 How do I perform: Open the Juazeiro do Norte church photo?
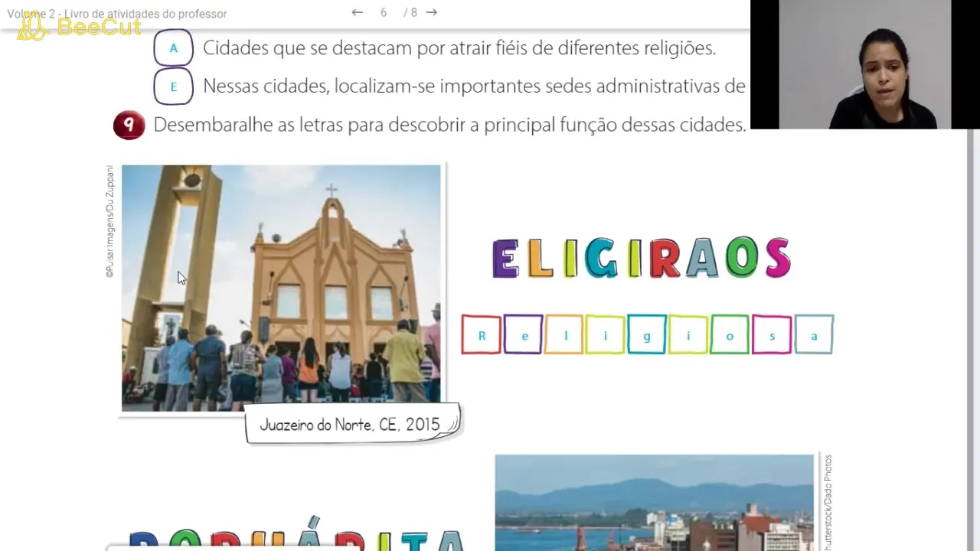coord(281,288)
